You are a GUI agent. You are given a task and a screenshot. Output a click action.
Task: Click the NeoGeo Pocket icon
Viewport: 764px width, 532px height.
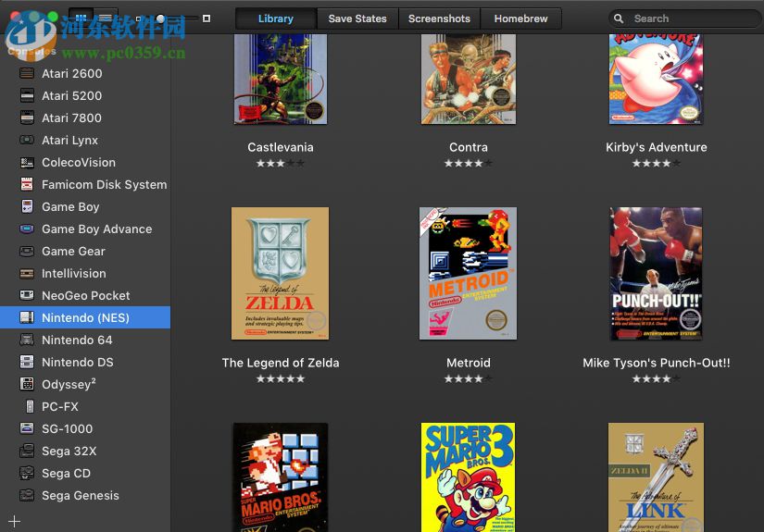[27, 295]
